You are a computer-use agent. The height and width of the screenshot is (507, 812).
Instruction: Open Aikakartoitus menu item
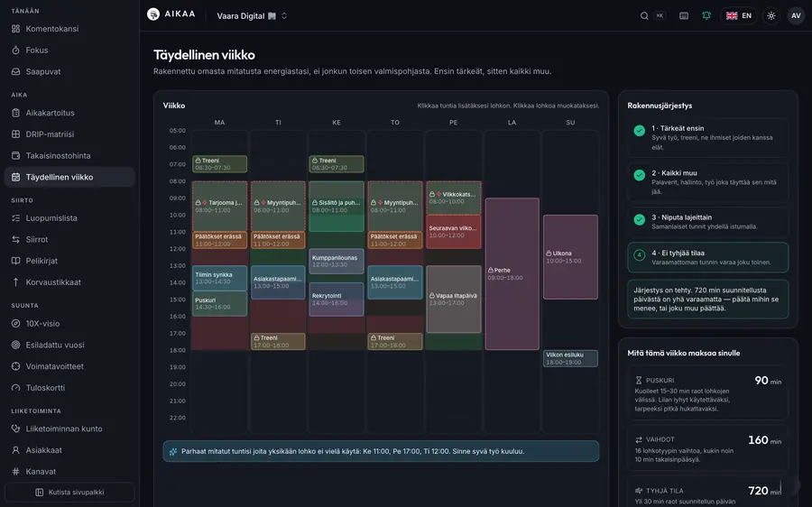(x=69, y=113)
